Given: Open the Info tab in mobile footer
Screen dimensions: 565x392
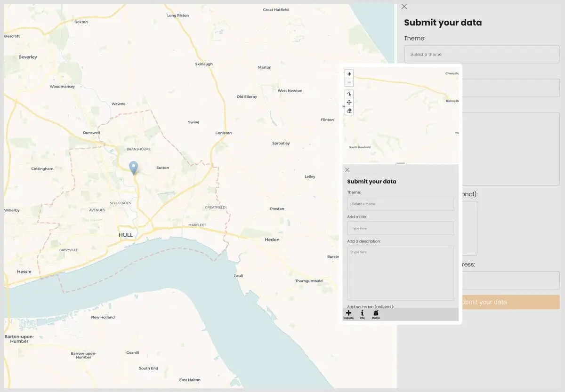Looking at the screenshot, I should (362, 314).
